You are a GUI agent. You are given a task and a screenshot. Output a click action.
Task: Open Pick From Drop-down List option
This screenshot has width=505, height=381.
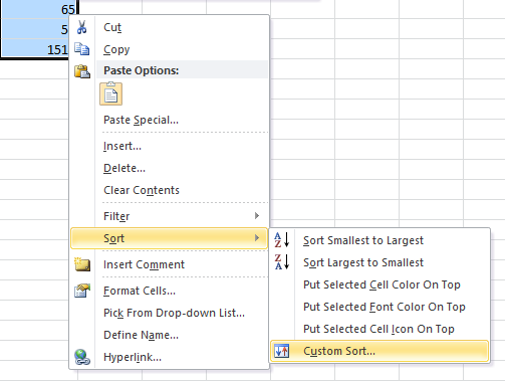click(x=174, y=313)
